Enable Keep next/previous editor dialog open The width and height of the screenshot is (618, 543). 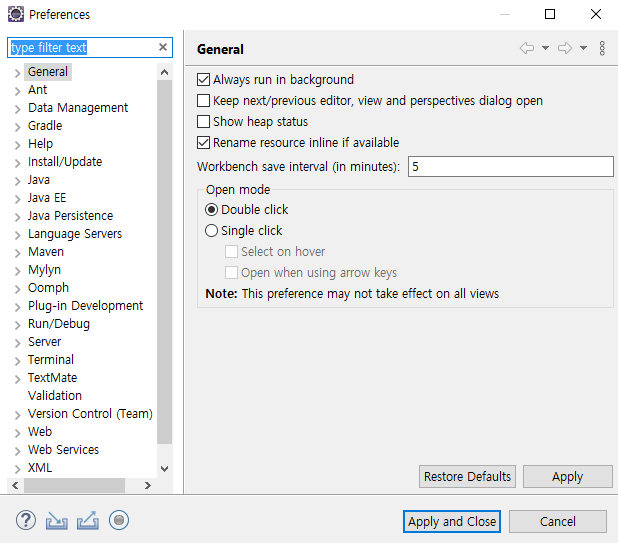click(x=203, y=100)
